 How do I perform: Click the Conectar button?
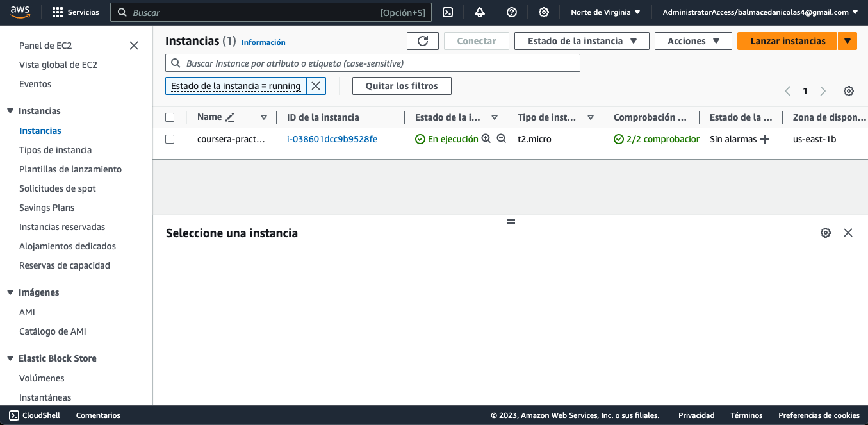pos(477,41)
